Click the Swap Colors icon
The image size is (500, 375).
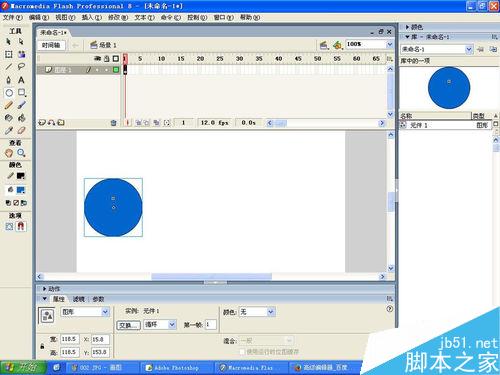pos(24,203)
